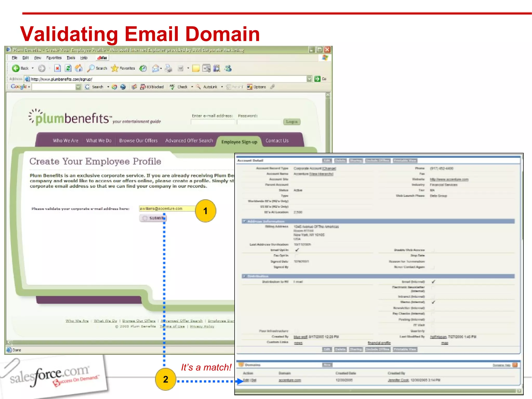Click the Mail envelope icon in IE toolbar

point(155,68)
